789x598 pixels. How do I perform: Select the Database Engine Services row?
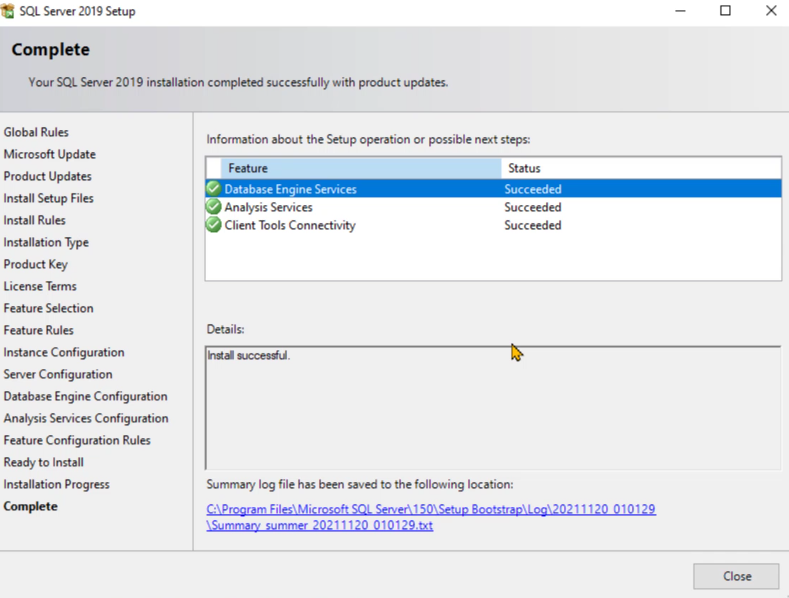pos(493,189)
